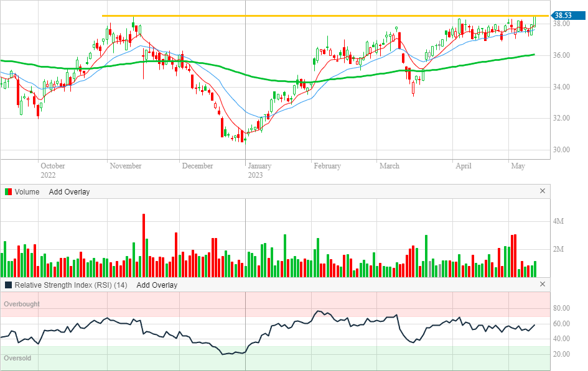Click Add Overlay next to RSI

pos(157,285)
